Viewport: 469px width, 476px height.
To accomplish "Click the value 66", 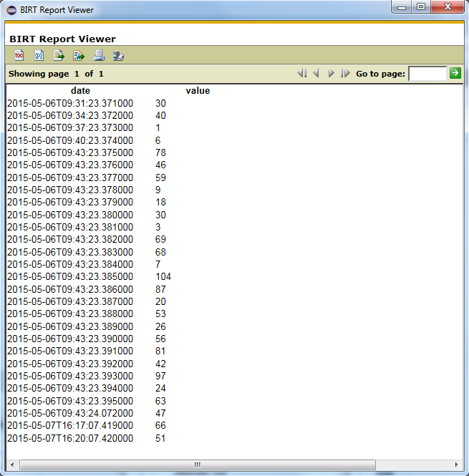I will tap(160, 425).
